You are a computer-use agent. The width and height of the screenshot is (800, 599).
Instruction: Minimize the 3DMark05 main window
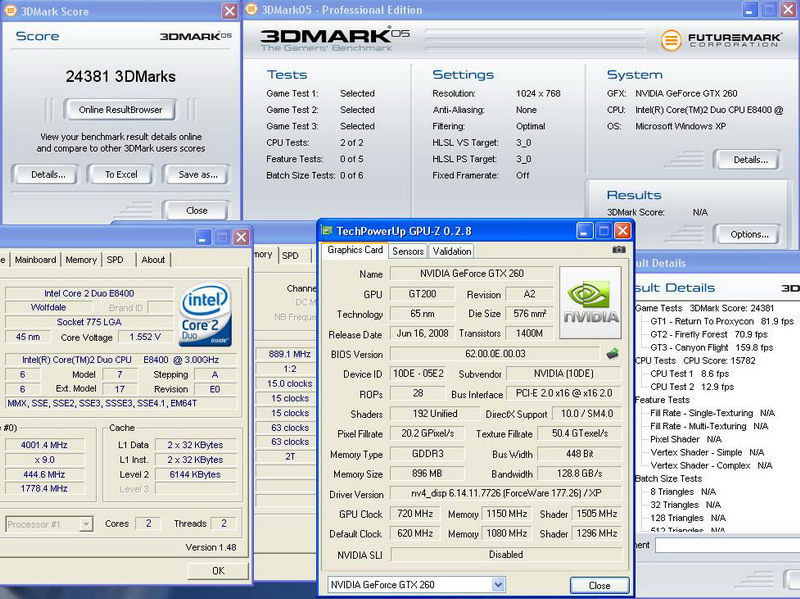click(749, 9)
